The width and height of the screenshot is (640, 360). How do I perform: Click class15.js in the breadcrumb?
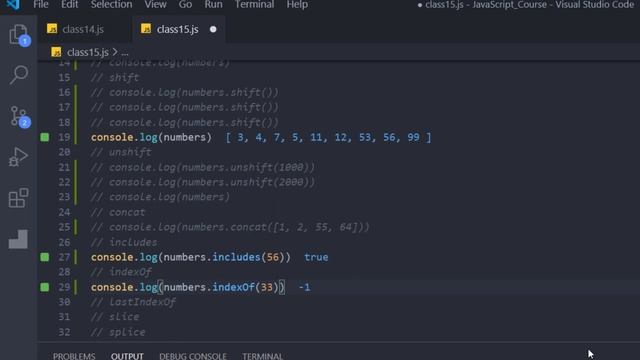(x=88, y=52)
